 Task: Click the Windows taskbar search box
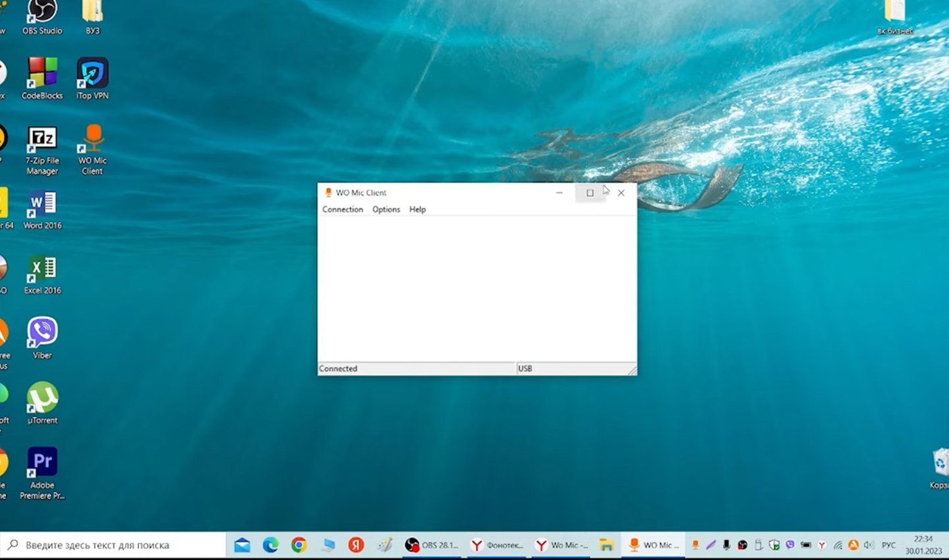pyautogui.click(x=113, y=545)
